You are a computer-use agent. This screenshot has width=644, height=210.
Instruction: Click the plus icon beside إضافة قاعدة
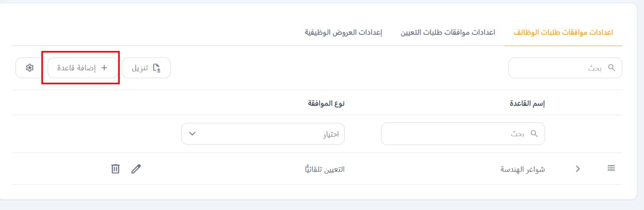[104, 68]
